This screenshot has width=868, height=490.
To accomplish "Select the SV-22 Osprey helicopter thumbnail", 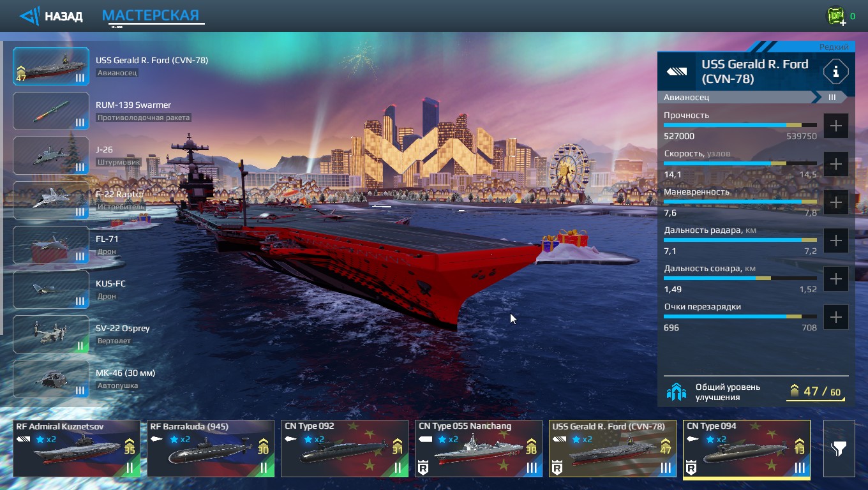I will [x=51, y=334].
